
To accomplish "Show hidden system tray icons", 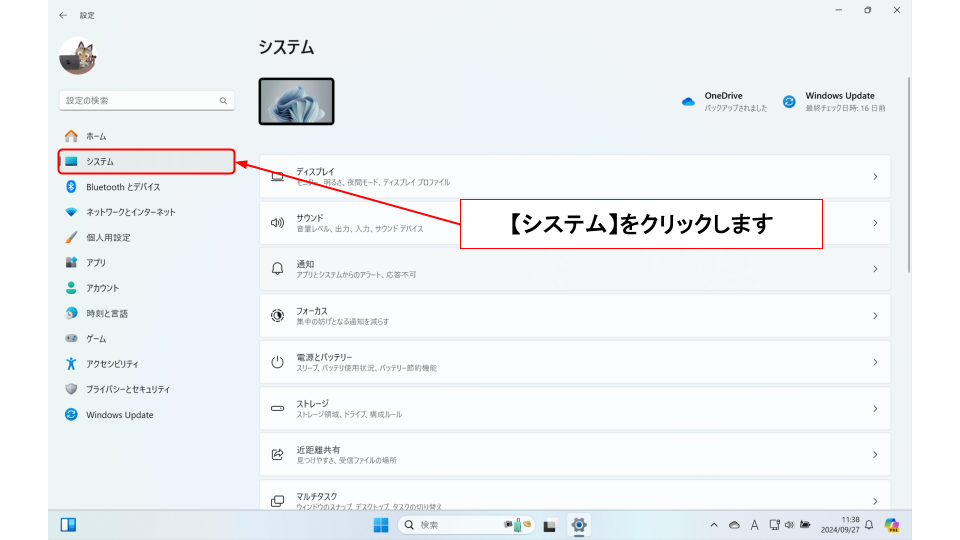I will click(x=714, y=525).
